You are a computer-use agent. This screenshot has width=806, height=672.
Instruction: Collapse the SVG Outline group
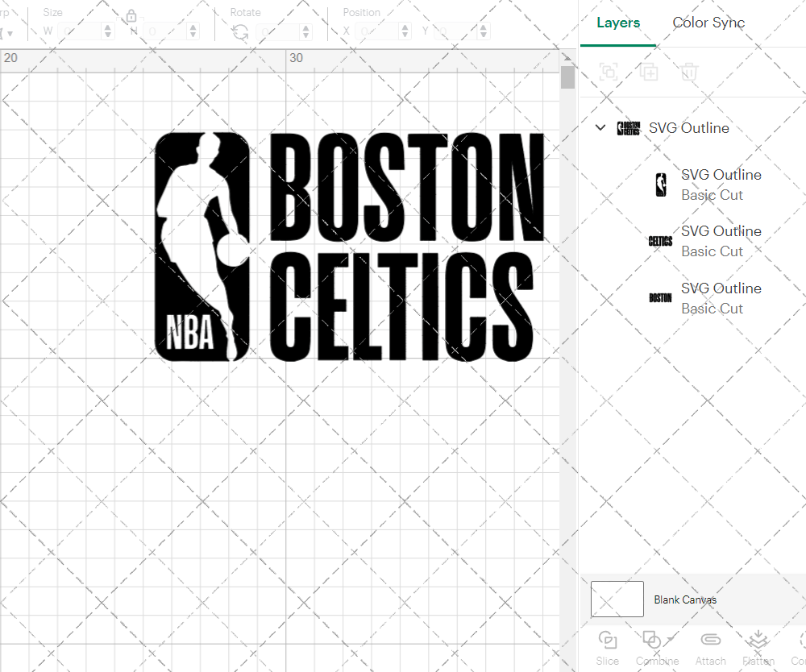pyautogui.click(x=600, y=127)
